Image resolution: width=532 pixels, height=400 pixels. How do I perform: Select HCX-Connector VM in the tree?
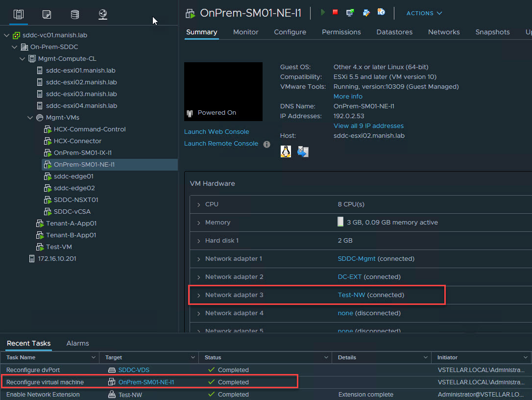point(77,141)
